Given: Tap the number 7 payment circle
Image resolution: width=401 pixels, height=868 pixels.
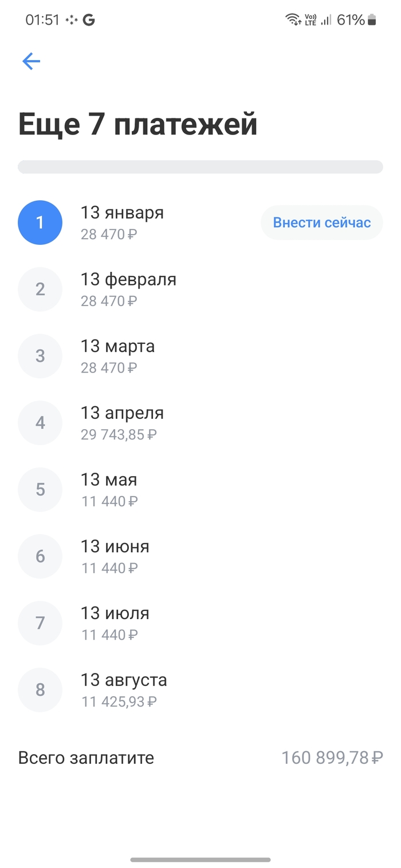Looking at the screenshot, I should tap(40, 623).
